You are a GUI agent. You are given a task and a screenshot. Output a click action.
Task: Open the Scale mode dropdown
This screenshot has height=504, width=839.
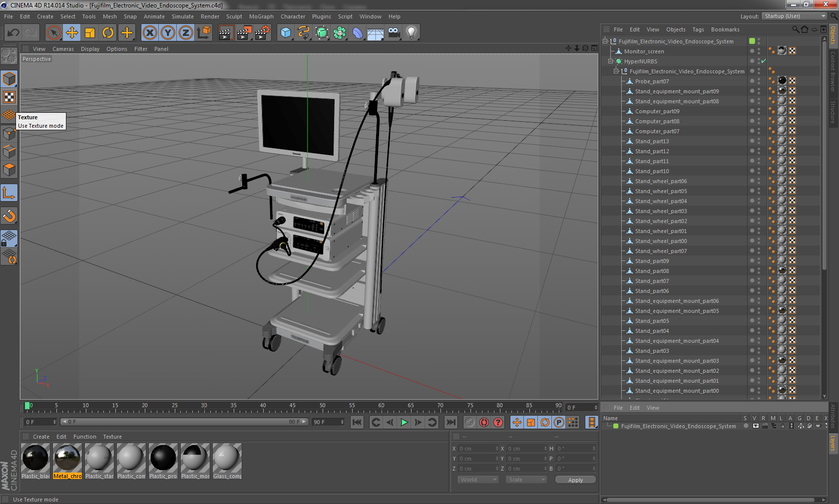[526, 480]
